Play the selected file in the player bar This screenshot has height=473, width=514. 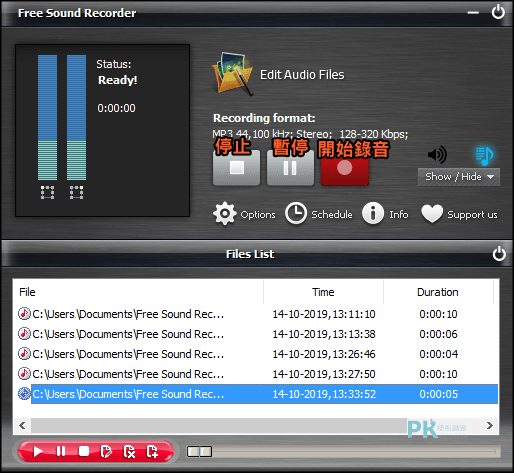[x=38, y=452]
